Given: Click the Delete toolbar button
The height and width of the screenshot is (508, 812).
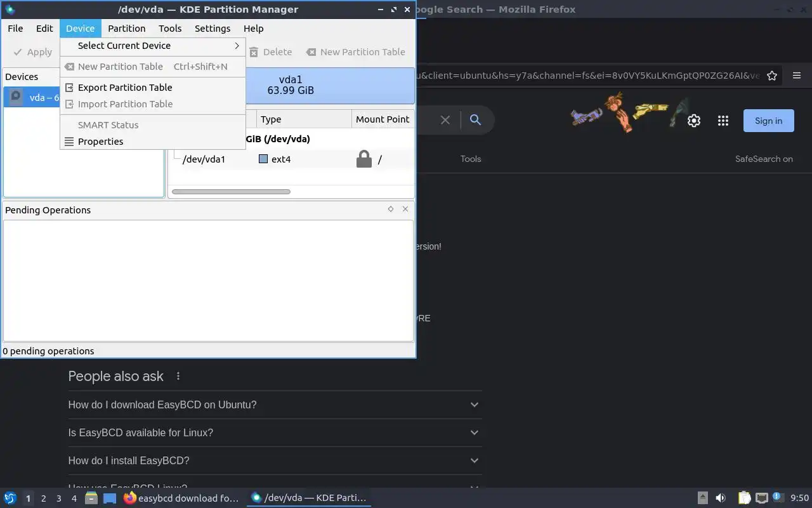Looking at the screenshot, I should tap(270, 52).
